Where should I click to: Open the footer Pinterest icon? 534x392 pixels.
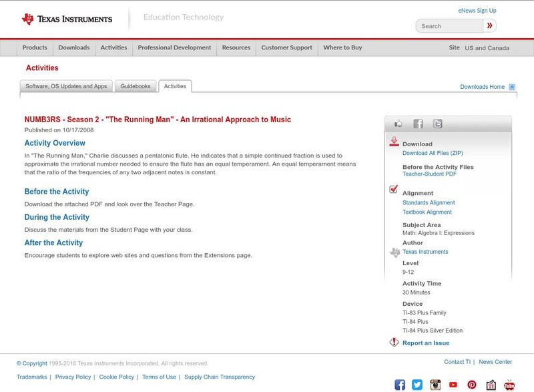472,385
